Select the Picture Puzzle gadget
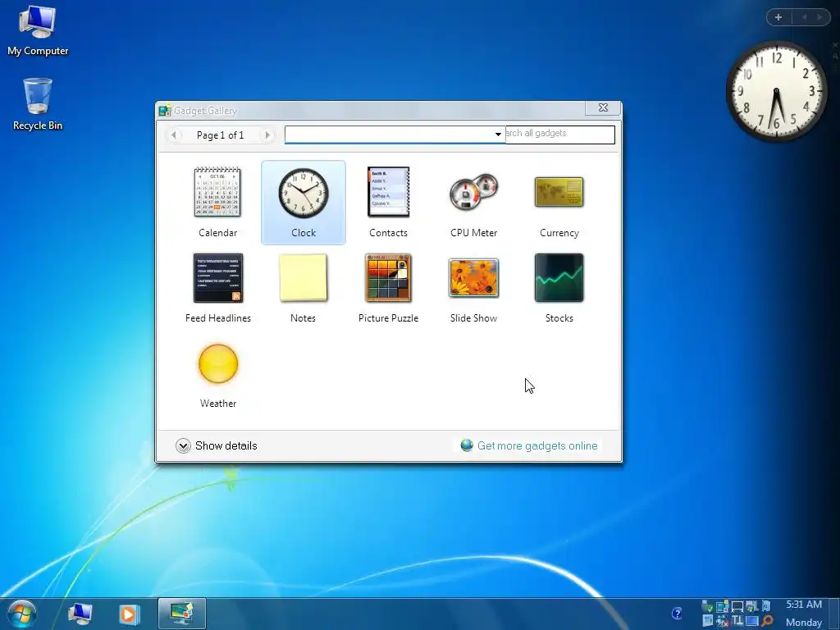 tap(388, 288)
